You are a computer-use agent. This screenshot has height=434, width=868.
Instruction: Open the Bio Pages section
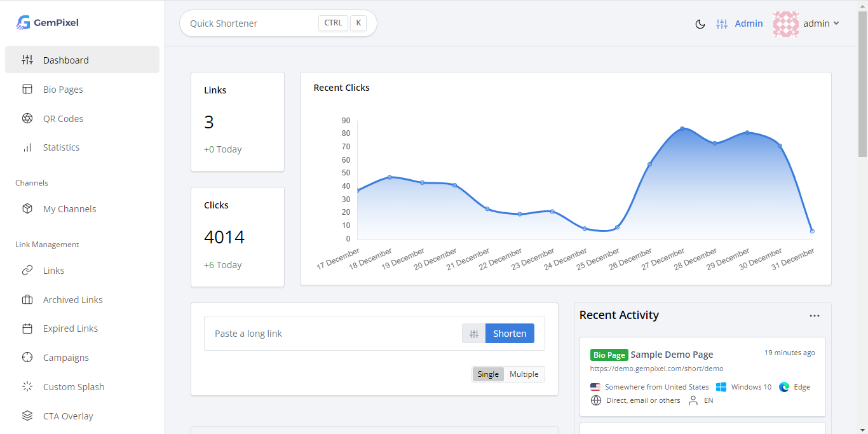click(63, 90)
